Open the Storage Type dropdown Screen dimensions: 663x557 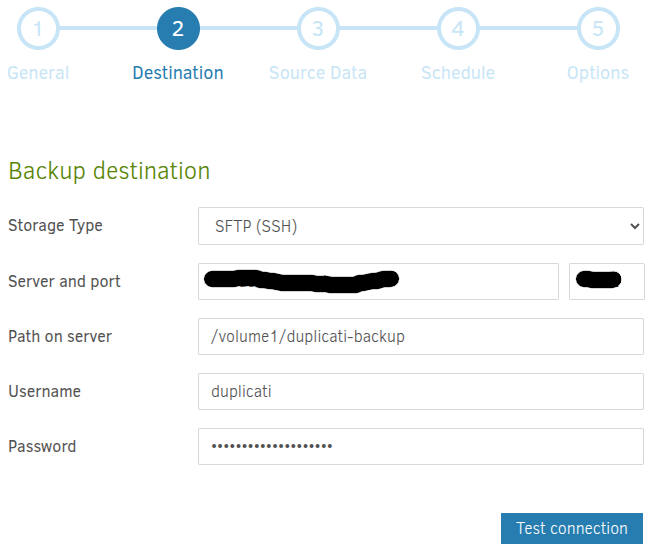421,226
